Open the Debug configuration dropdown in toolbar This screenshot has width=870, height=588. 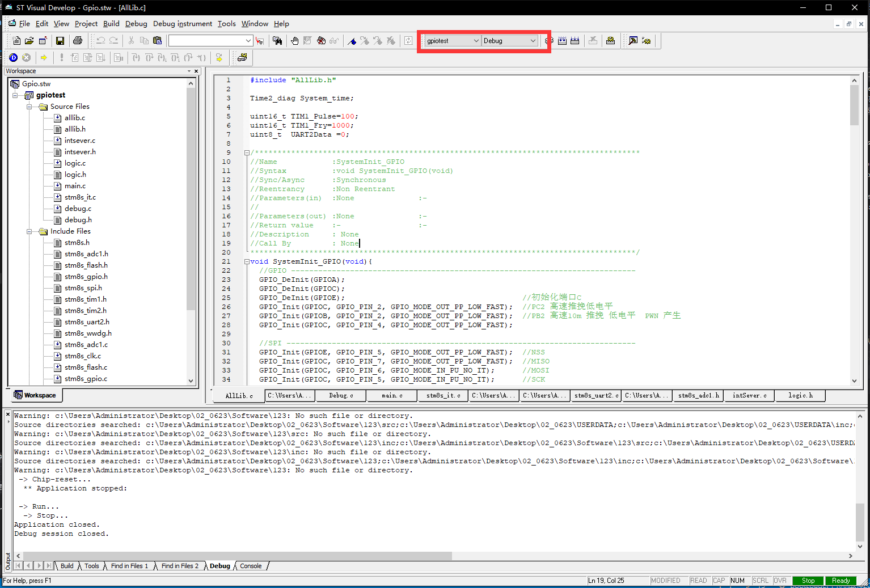click(533, 41)
